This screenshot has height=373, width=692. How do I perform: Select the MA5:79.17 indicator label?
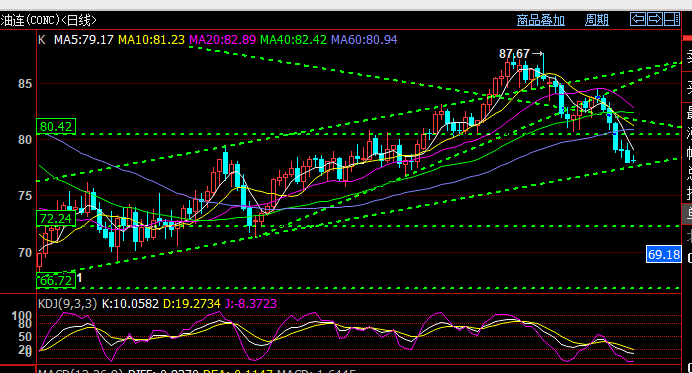[x=84, y=40]
